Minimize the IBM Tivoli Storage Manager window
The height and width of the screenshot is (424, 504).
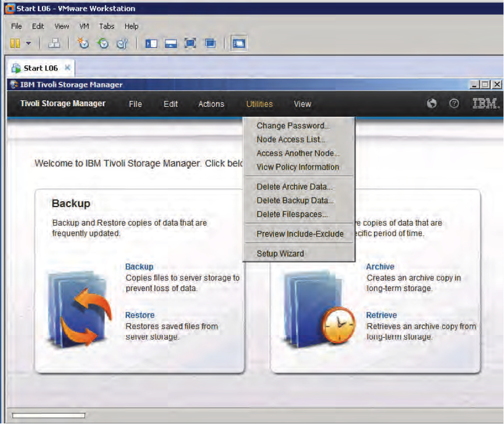pos(474,85)
